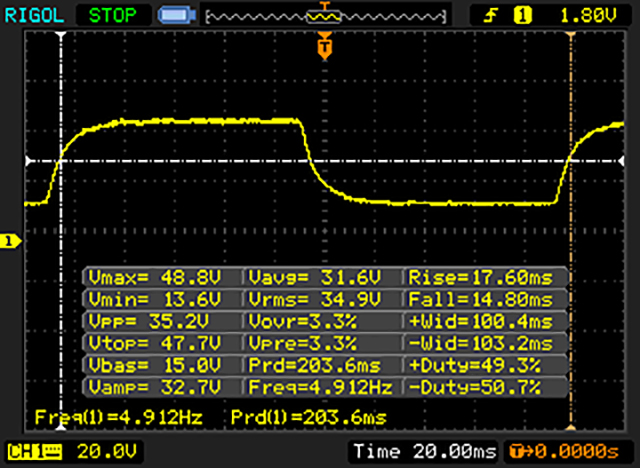Click the Vmax= 48.8V measurement
The height and width of the screenshot is (468, 640).
tap(155, 278)
